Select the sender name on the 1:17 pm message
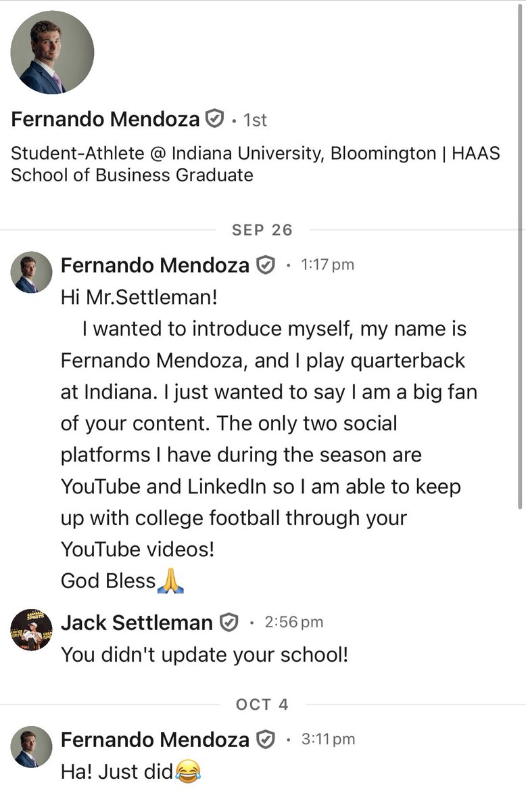This screenshot has height=812, width=526. pos(155,266)
